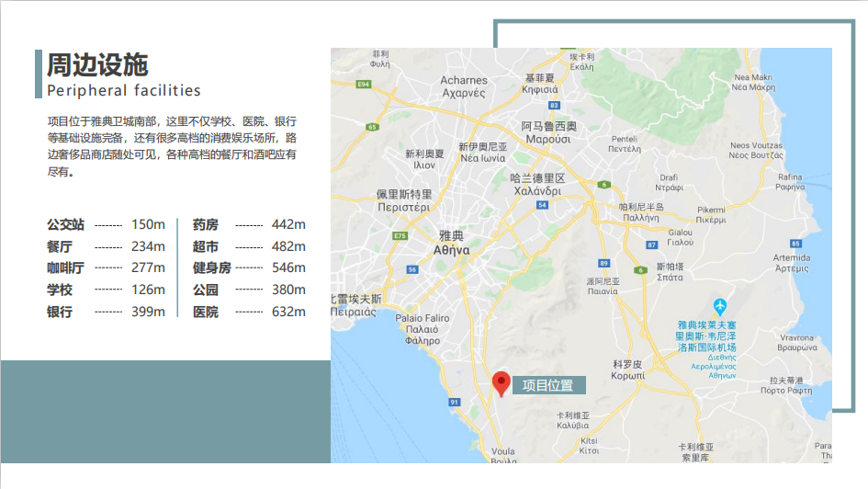Viewport: 868px width, 489px height.
Task: Click the E75 highway shield
Action: pyautogui.click(x=399, y=236)
